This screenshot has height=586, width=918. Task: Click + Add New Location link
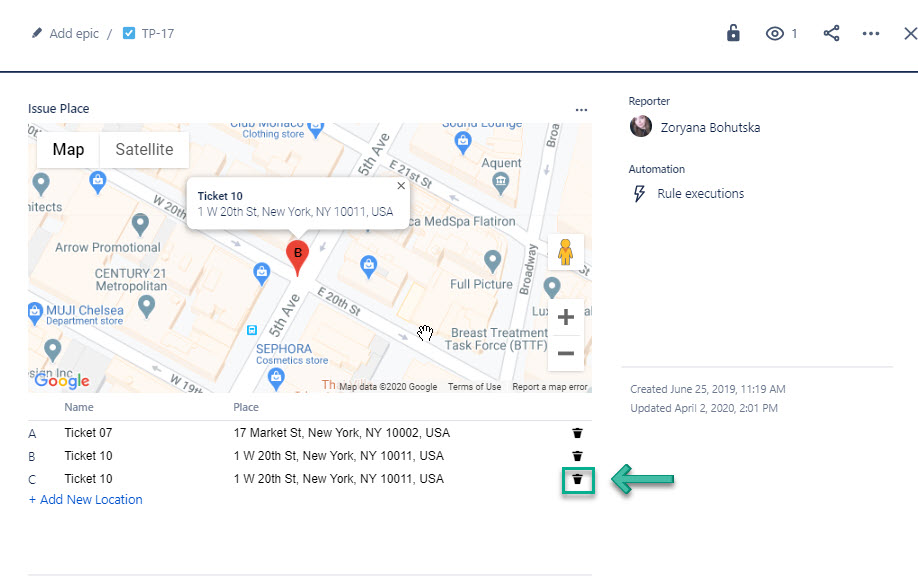click(x=86, y=500)
